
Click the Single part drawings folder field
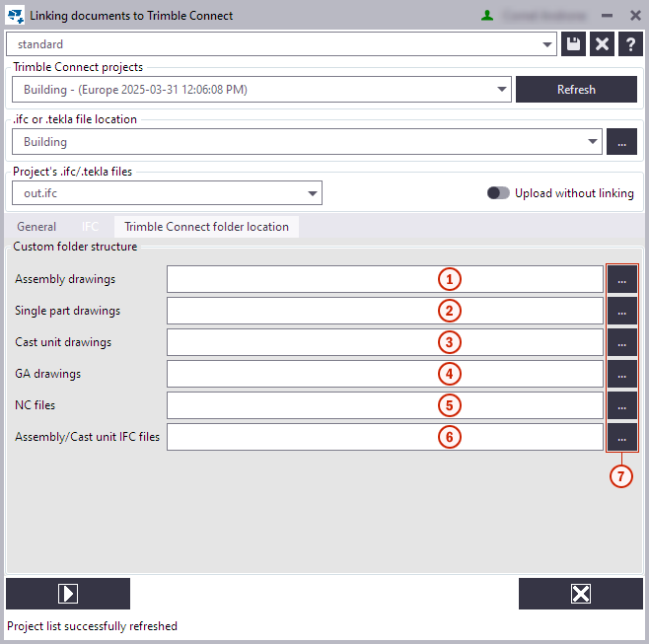tap(385, 311)
